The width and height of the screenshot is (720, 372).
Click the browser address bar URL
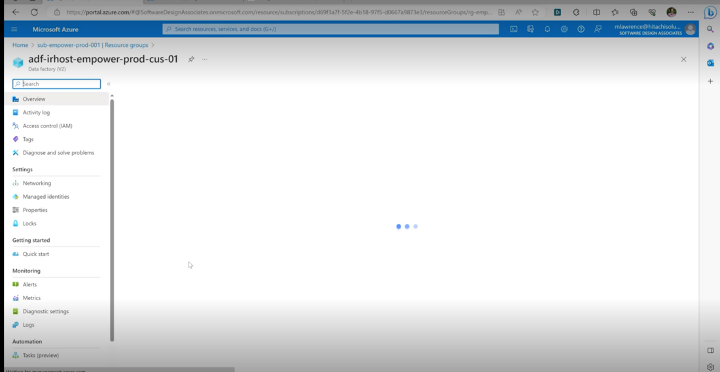click(279, 12)
